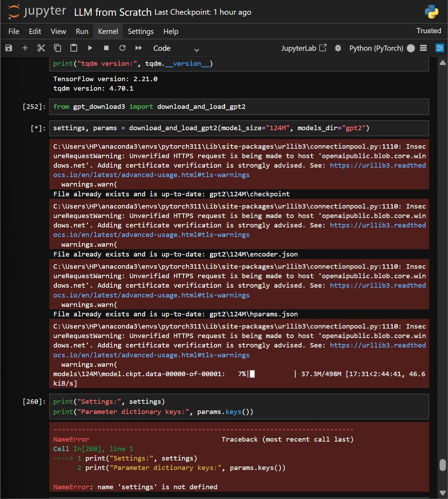Image resolution: width=448 pixels, height=499 pixels.
Task: Click the tqdm version print cell
Action: pos(239,64)
